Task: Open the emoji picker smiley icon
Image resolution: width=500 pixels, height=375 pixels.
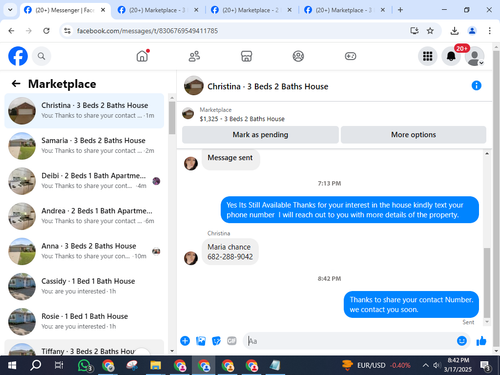Action: 462,341
